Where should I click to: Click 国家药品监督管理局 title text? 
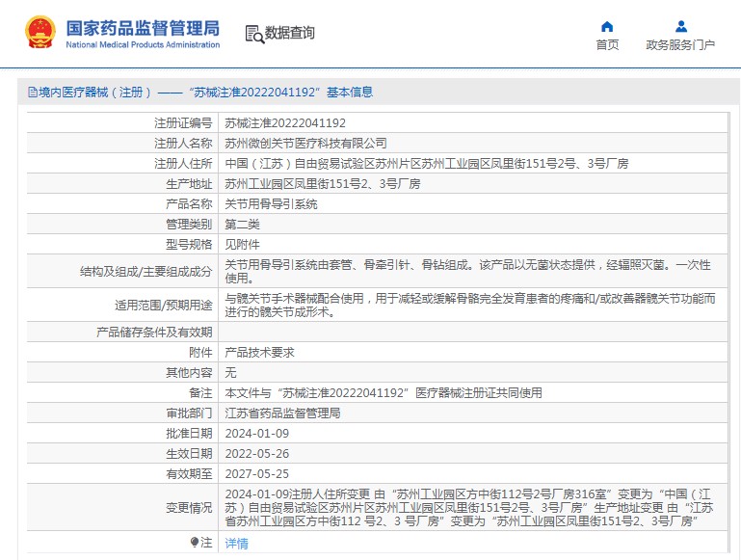pos(143,28)
